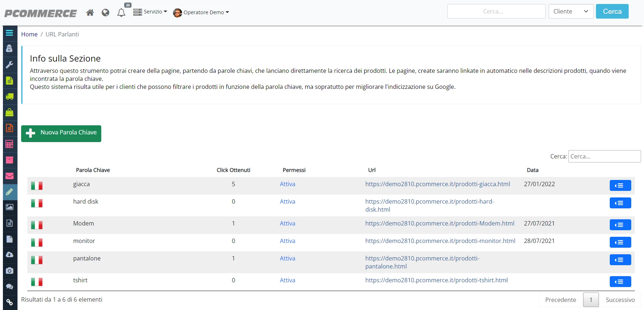
Task: Open the wrench settings section
Action: [9, 64]
